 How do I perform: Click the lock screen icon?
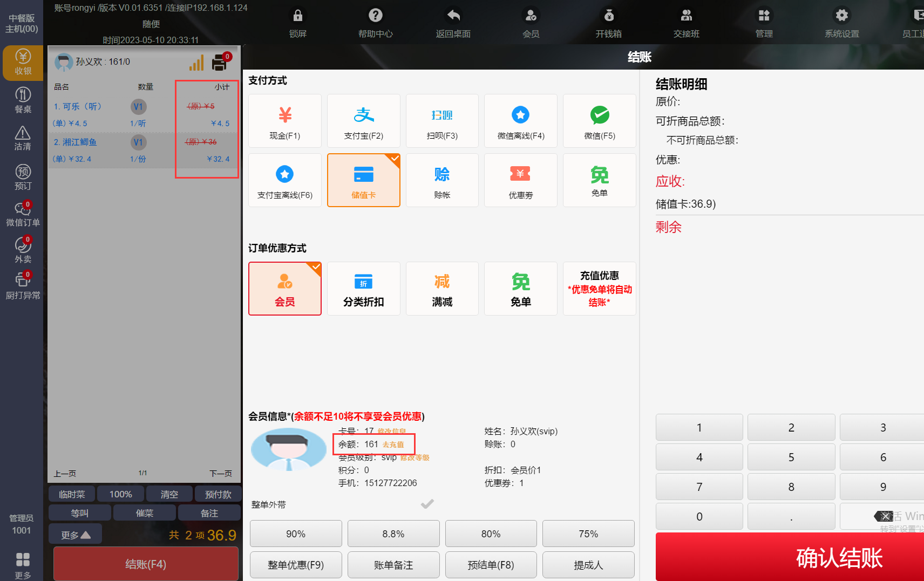click(297, 23)
